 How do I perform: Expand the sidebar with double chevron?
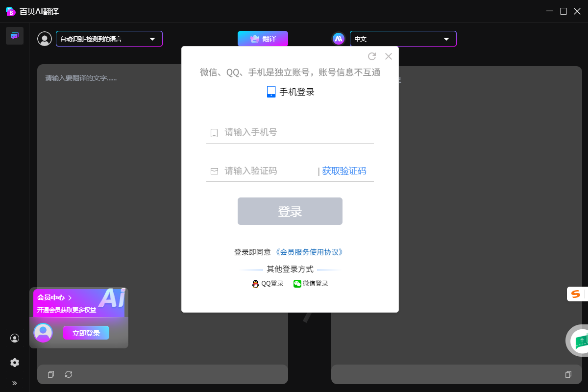(x=15, y=383)
